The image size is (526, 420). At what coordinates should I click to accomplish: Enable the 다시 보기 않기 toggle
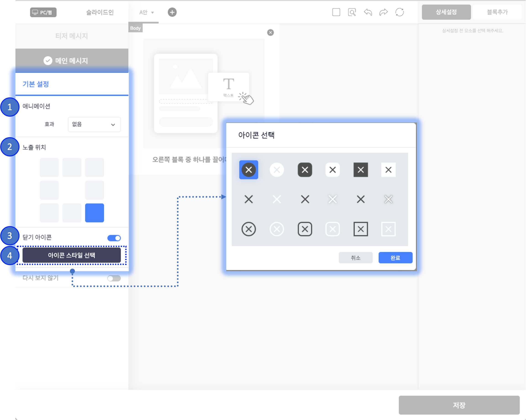[x=114, y=278]
